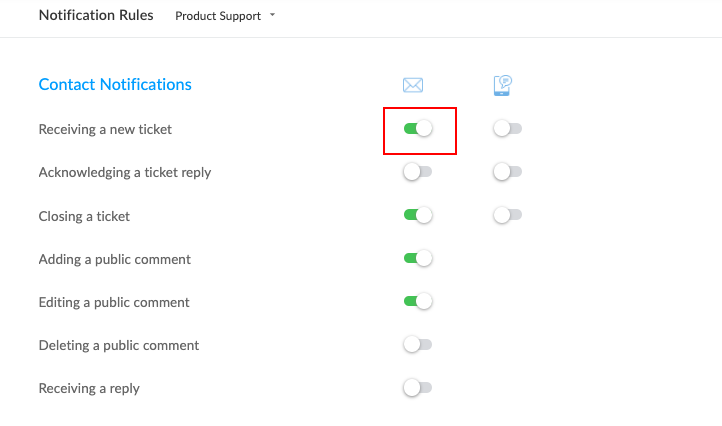
Task: Click the Acknowledging a ticket reply label
Action: click(125, 172)
